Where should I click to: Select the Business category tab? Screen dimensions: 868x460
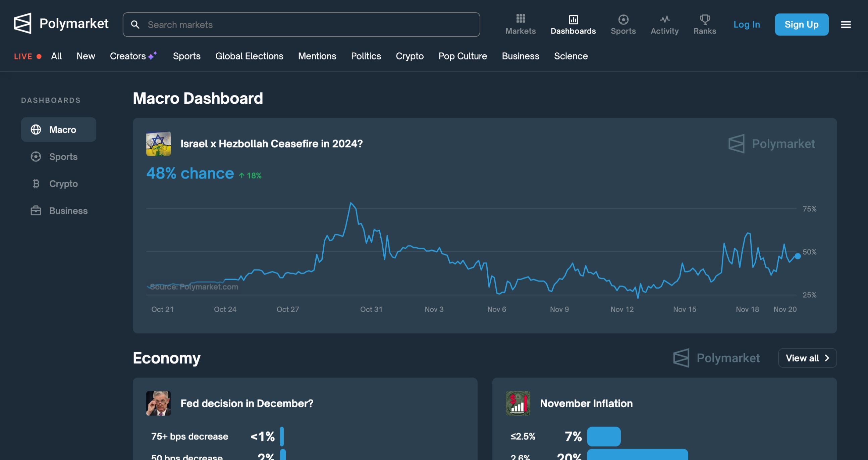[520, 56]
